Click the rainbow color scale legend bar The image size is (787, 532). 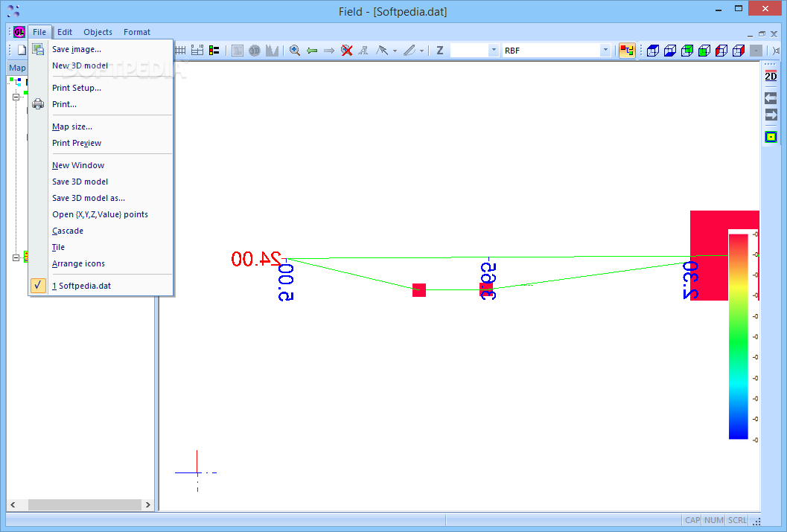click(x=739, y=336)
